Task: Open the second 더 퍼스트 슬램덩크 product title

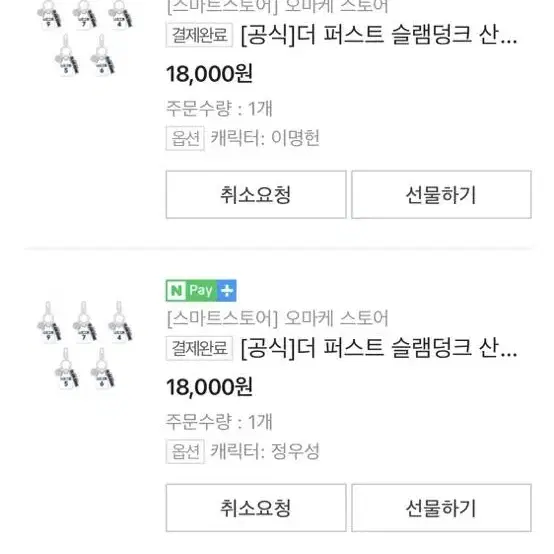Action: [x=379, y=348]
